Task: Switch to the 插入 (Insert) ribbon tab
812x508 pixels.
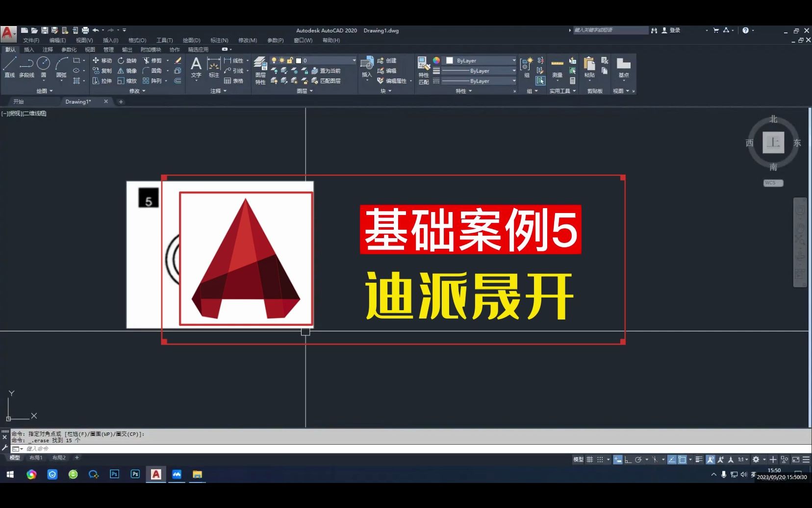Action: (x=29, y=49)
